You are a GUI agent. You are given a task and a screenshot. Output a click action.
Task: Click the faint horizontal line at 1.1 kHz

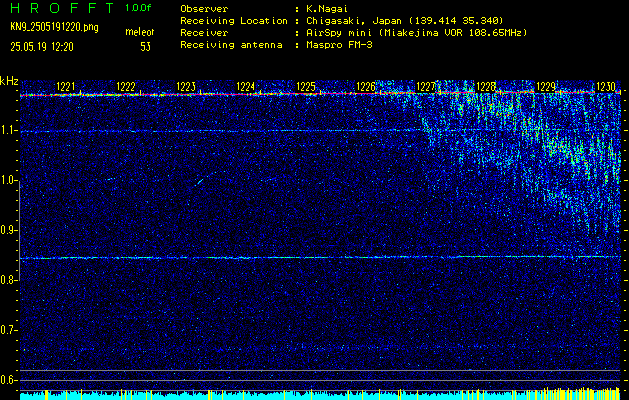(320, 131)
